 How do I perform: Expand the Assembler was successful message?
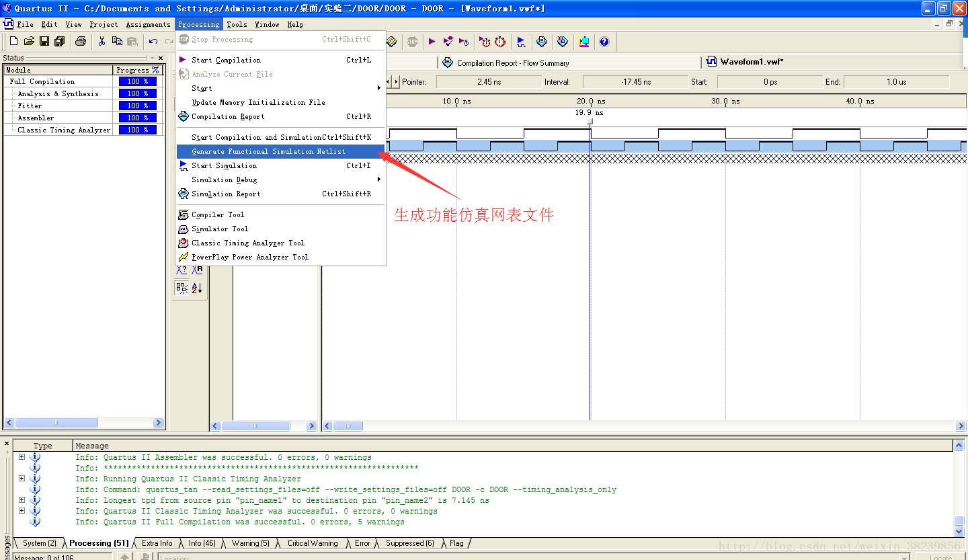point(22,457)
